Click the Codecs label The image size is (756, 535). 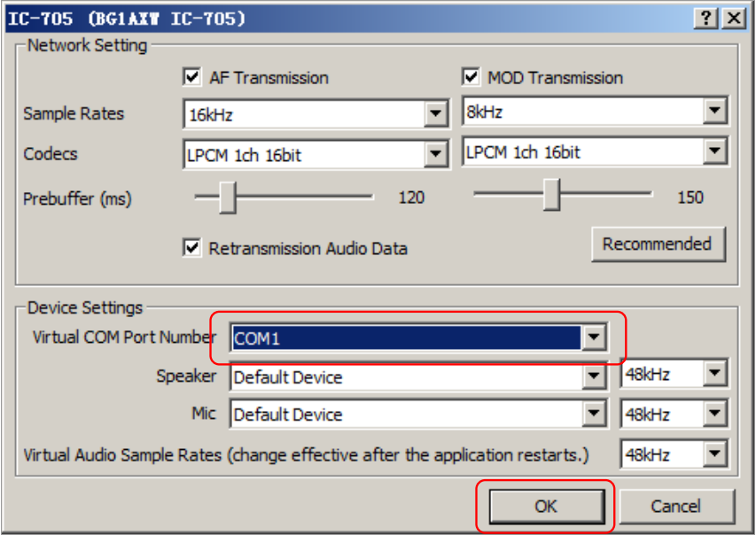[51, 154]
